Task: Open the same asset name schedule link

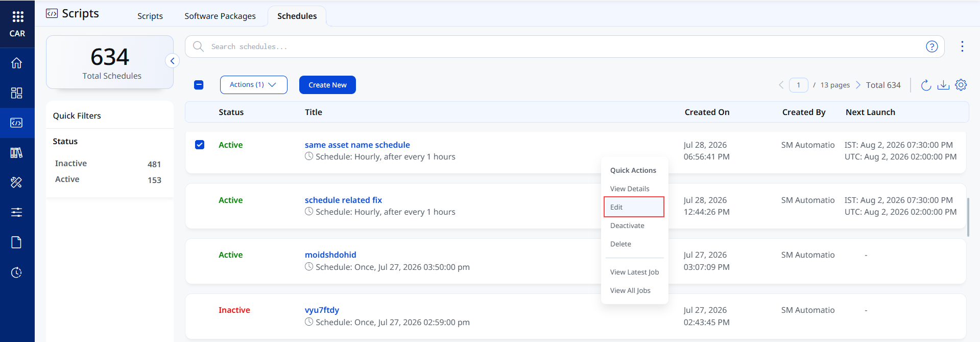Action: click(x=357, y=145)
